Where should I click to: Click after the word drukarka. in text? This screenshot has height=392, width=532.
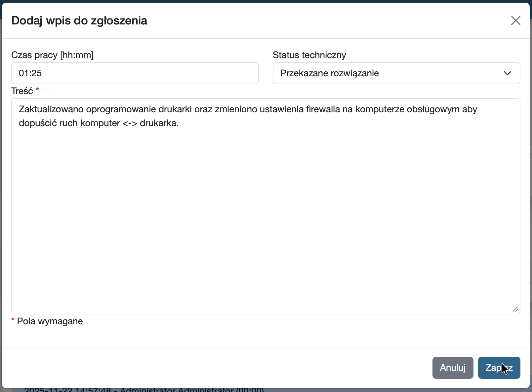[179, 123]
